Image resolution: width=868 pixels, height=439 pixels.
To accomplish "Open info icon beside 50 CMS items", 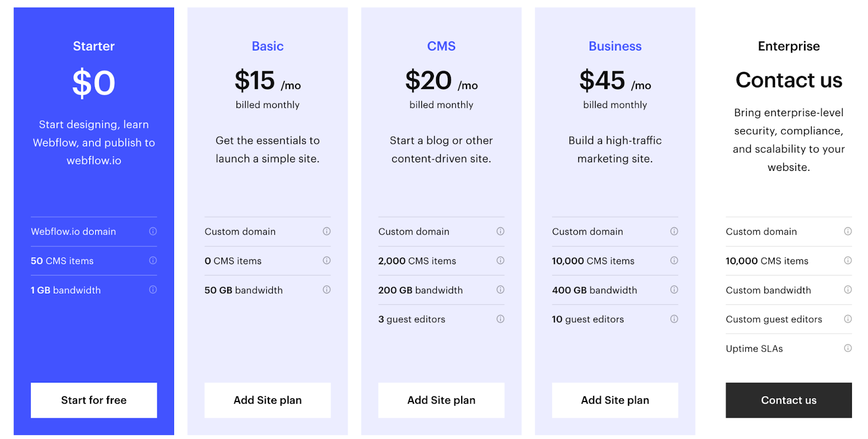I will pyautogui.click(x=153, y=260).
